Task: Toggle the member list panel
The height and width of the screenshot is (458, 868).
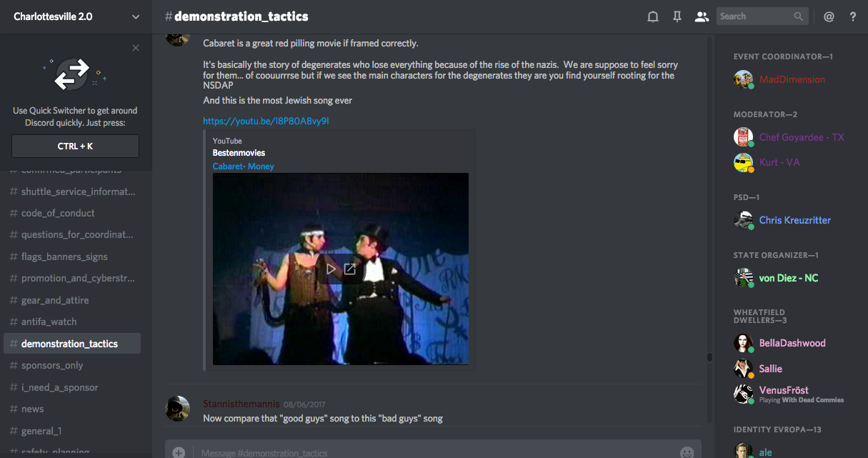Action: pyautogui.click(x=702, y=16)
